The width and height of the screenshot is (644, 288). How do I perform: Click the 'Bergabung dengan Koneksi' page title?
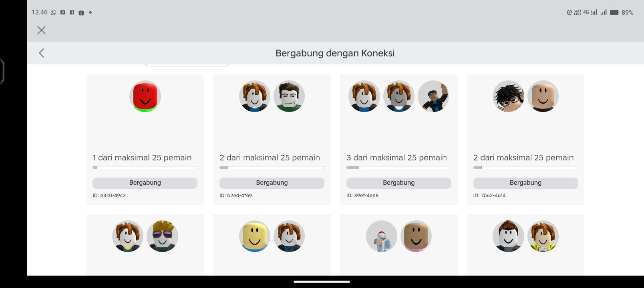coord(335,53)
